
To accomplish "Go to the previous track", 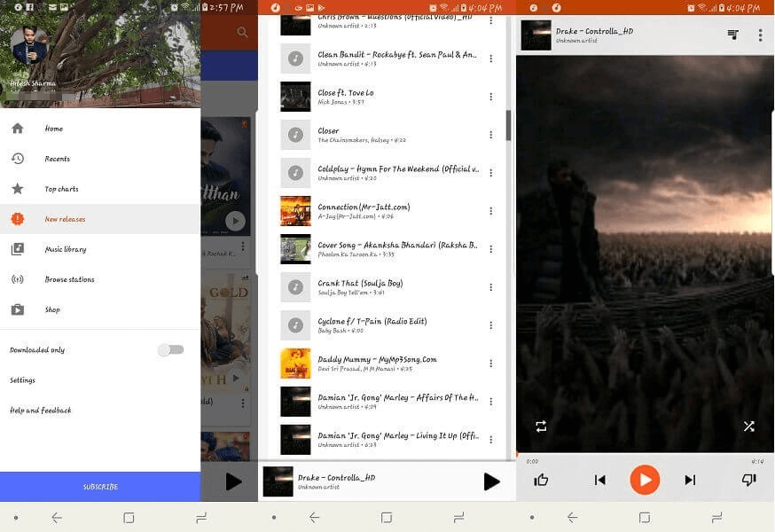I will (x=600, y=480).
